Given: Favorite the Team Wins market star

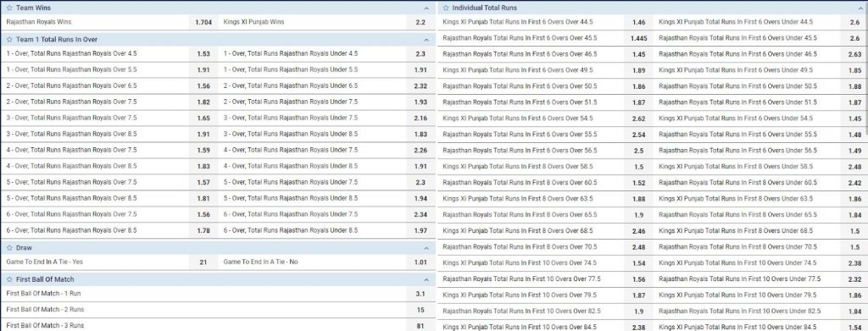Looking at the screenshot, I should 9,8.
